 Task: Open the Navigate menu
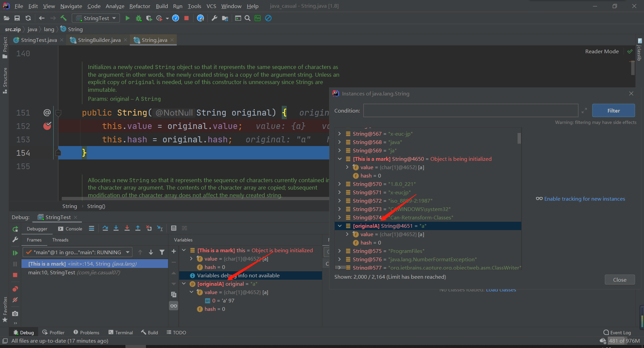pos(71,6)
